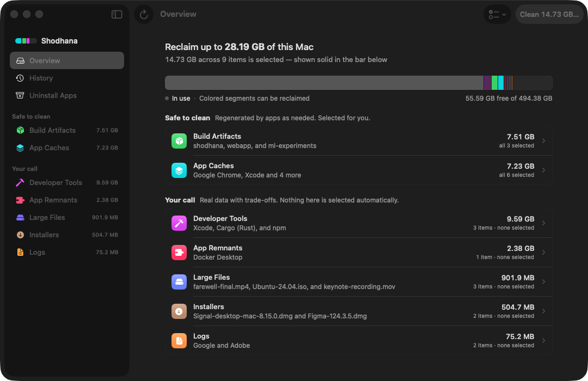Select Build Artifacts in the sidebar
Image resolution: width=588 pixels, height=381 pixels.
(67, 130)
